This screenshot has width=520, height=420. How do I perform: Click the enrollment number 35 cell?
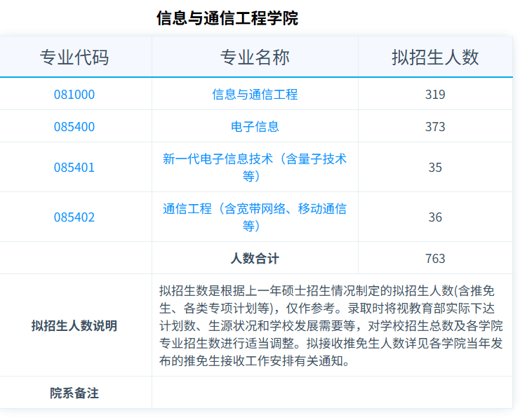[435, 168]
